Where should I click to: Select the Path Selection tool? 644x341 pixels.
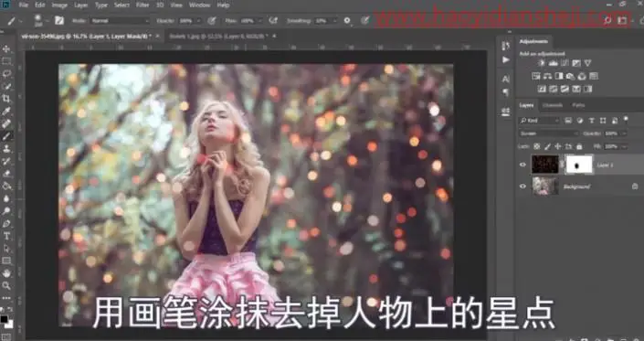6,248
